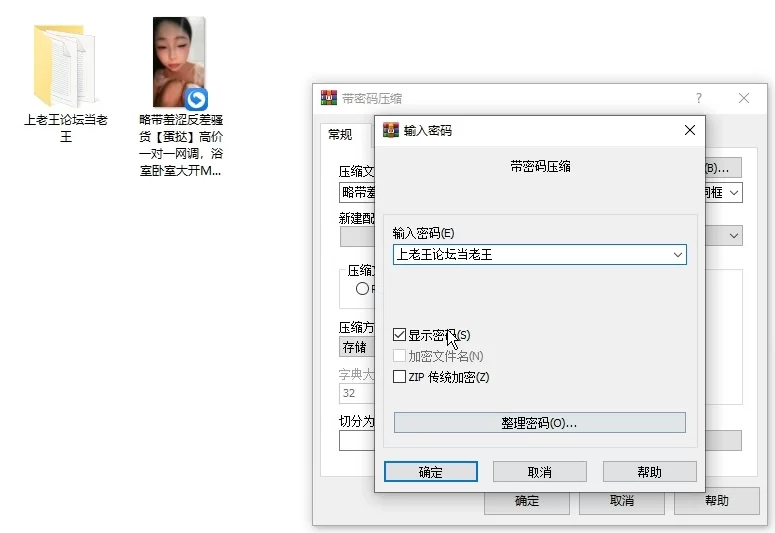This screenshot has height=533, width=775.
Task: Close the 输入密码 dialog
Action: pos(690,130)
